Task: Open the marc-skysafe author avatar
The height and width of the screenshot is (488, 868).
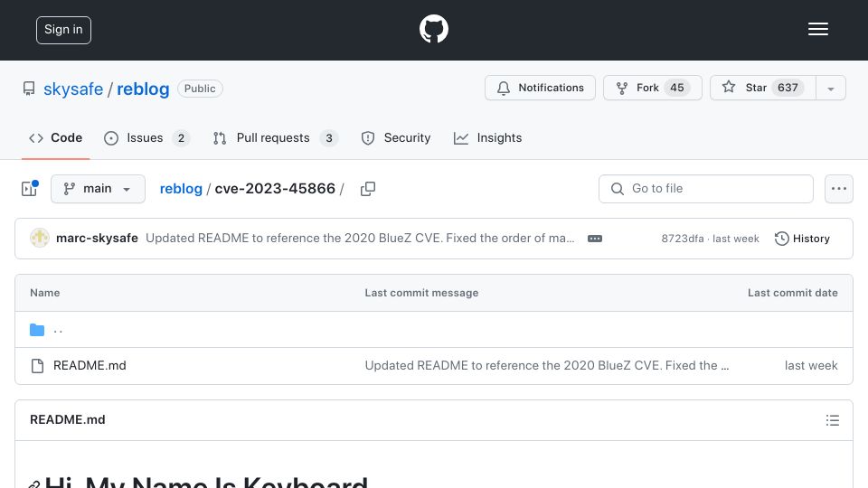Action: tap(40, 238)
